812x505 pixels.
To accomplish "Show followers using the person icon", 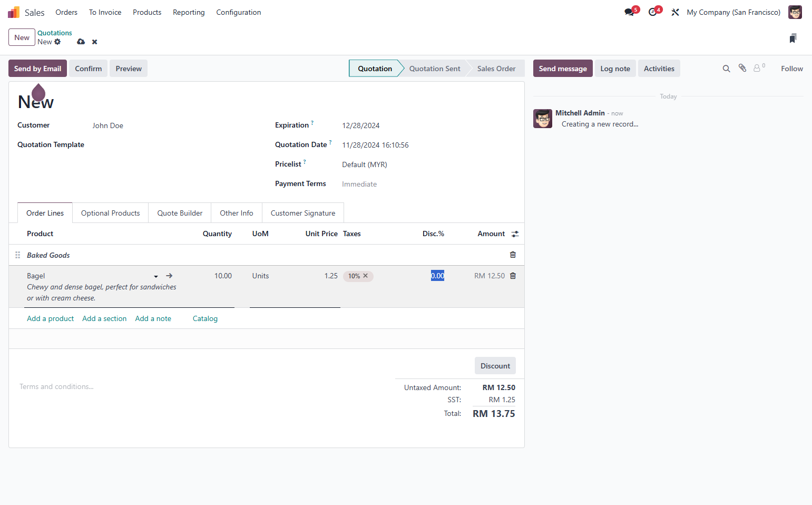I will (x=758, y=68).
